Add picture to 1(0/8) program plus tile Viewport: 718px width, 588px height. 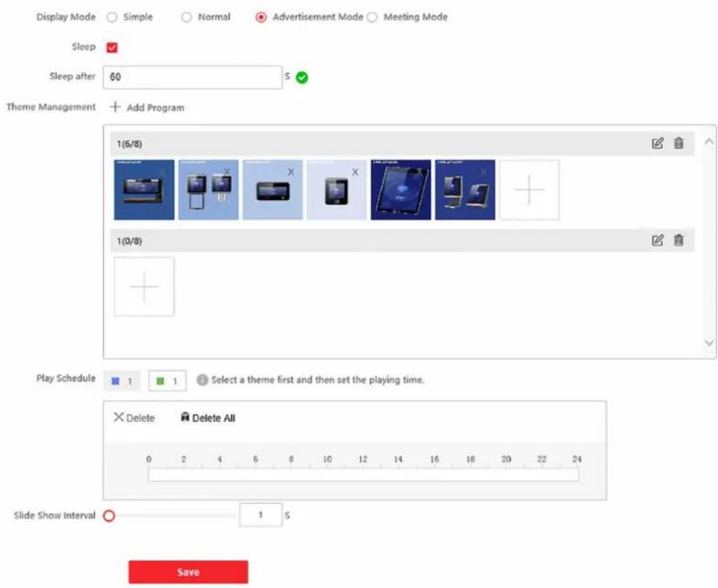click(x=144, y=287)
